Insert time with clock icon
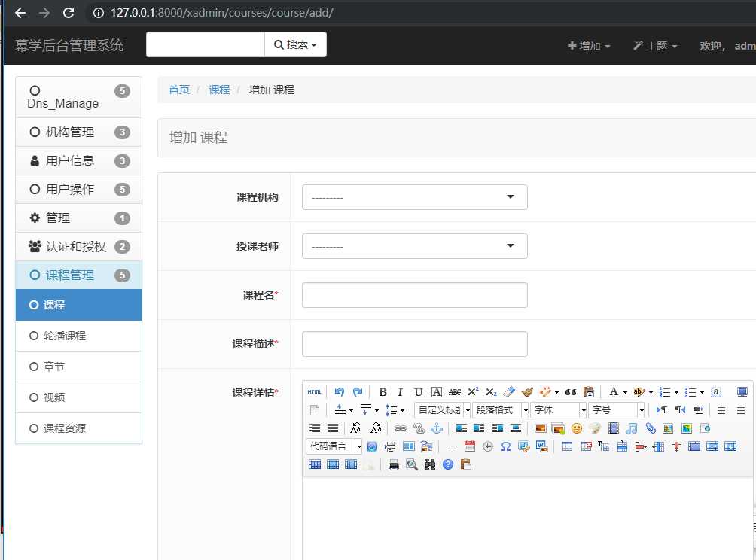The image size is (756, 560). (x=487, y=446)
